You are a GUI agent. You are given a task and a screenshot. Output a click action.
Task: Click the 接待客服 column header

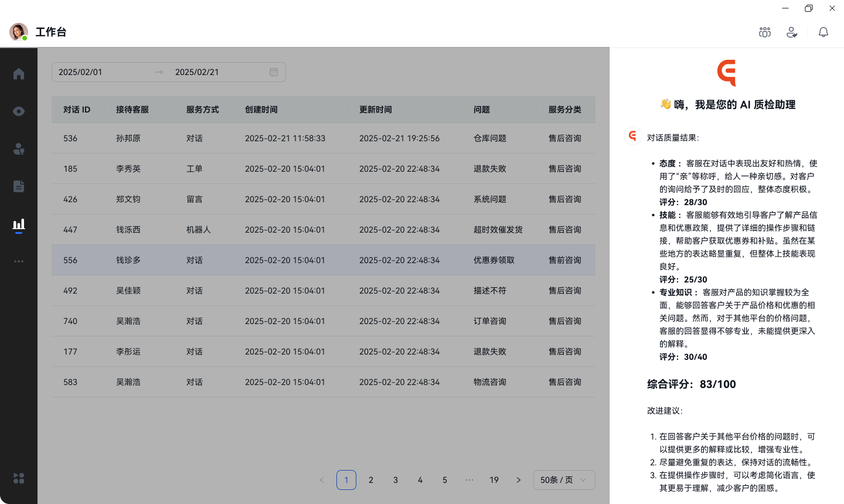coord(132,110)
